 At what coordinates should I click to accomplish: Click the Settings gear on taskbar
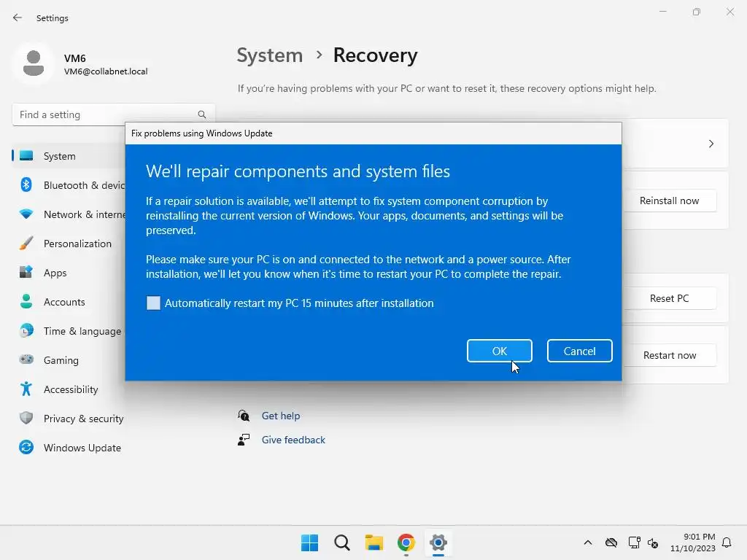438,542
